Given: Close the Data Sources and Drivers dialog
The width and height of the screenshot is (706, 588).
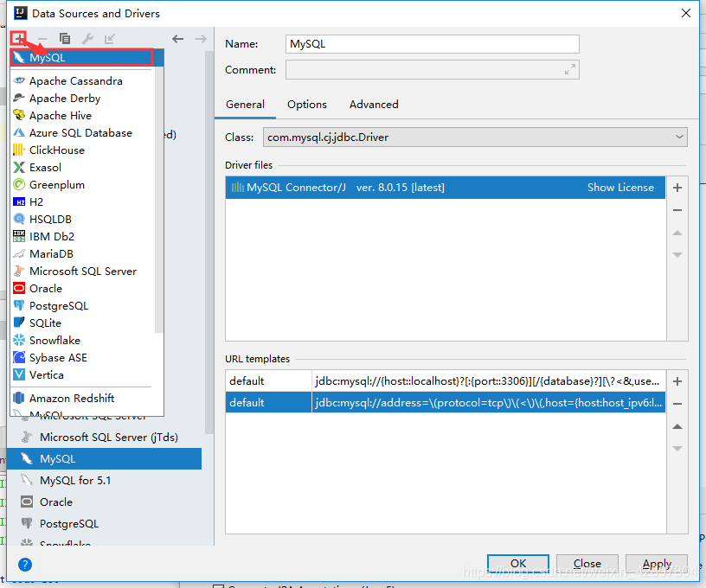Looking at the screenshot, I should point(686,13).
